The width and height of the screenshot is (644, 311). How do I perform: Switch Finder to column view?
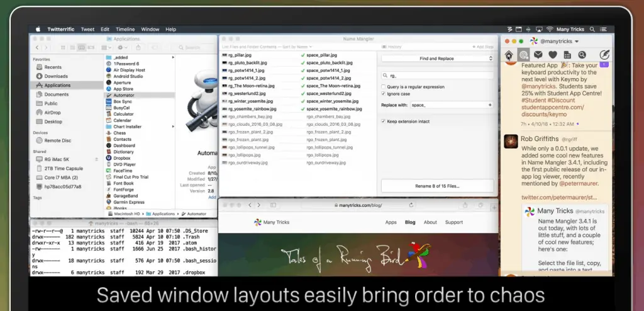(82, 48)
